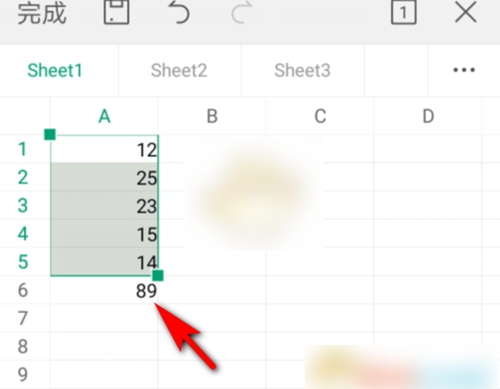
Task: Select the Sheet1 tab
Action: [55, 70]
